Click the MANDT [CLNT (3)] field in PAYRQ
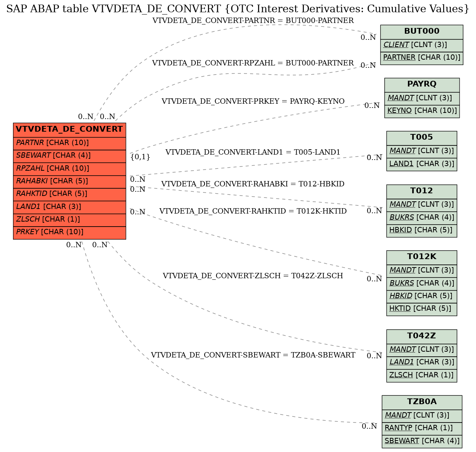Image resolution: width=476 pixels, height=452 pixels. 422,98
